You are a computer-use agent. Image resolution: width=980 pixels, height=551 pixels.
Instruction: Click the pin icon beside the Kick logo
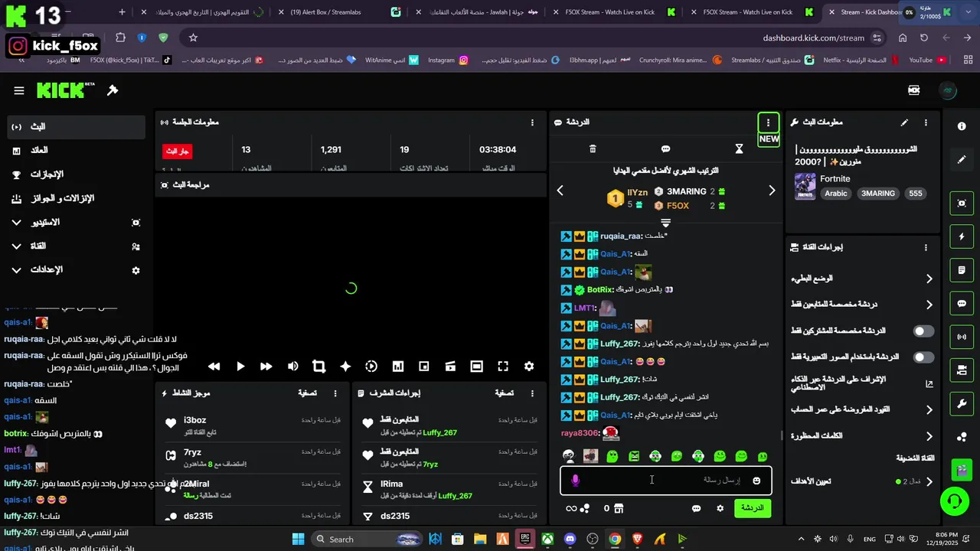(113, 90)
